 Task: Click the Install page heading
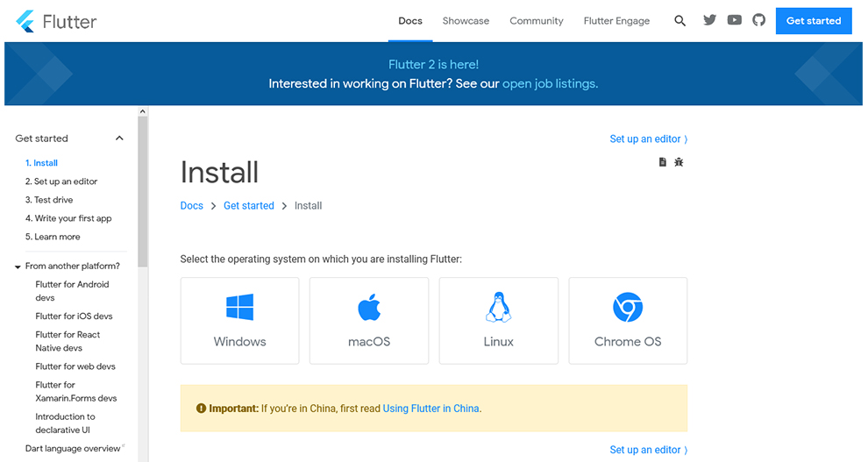(x=219, y=172)
